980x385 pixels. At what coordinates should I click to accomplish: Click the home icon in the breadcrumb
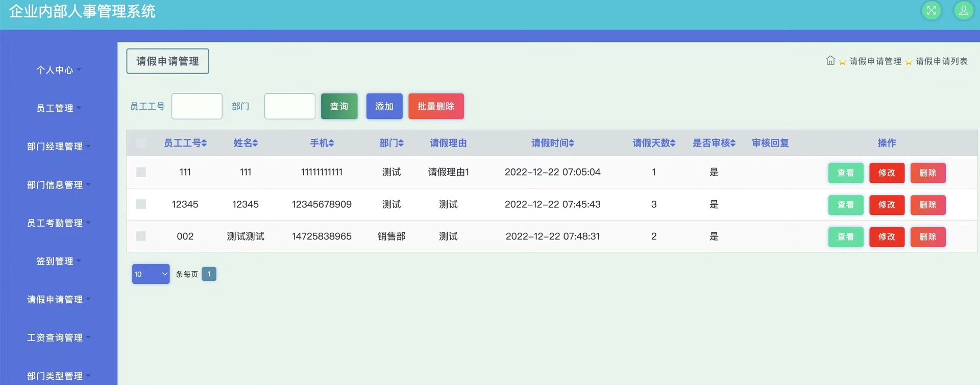click(x=830, y=61)
